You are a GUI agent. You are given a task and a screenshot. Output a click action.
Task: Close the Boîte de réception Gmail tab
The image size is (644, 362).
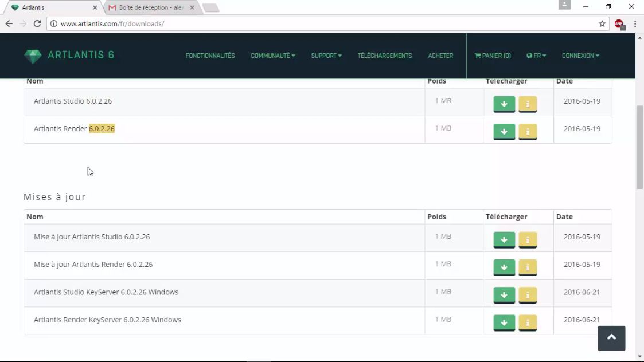192,7
